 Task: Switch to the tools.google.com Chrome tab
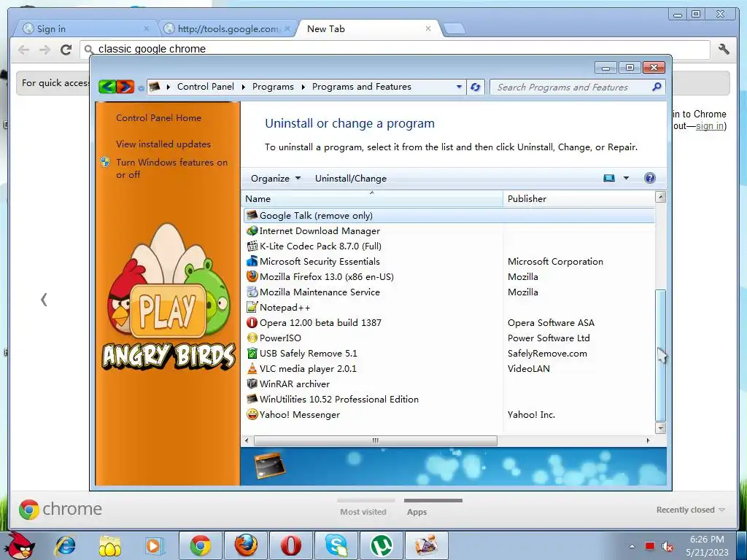[228, 29]
